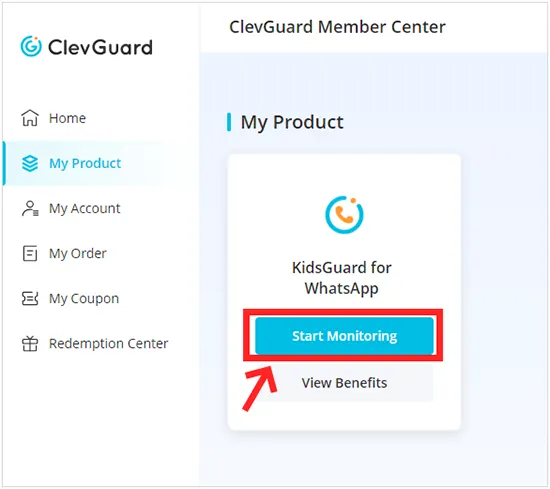Click the View Benefits button
This screenshot has height=489, width=550.
pyautogui.click(x=344, y=383)
